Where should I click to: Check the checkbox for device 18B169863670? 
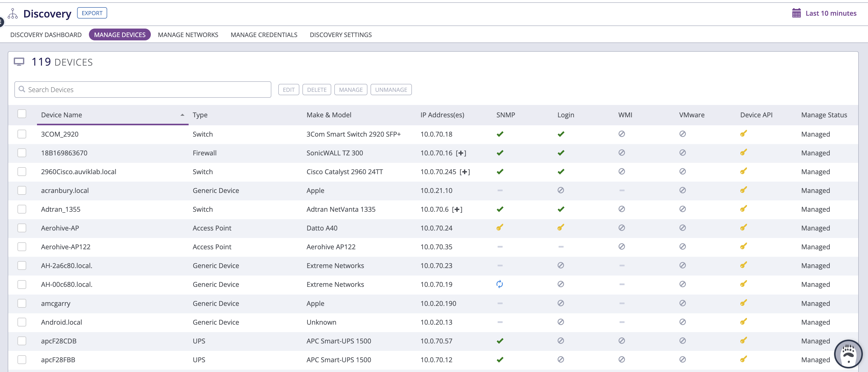(x=22, y=153)
